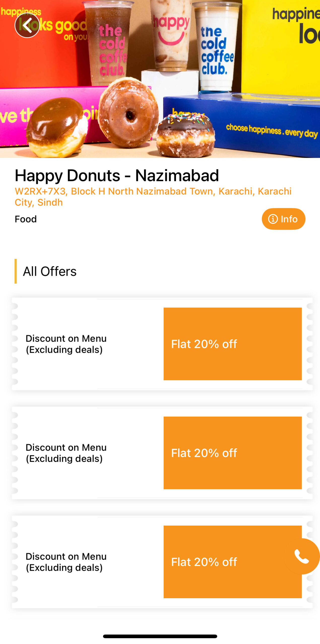The height and width of the screenshot is (644, 320).
Task: Select the third Flat 20% off coupon
Action: click(x=232, y=561)
